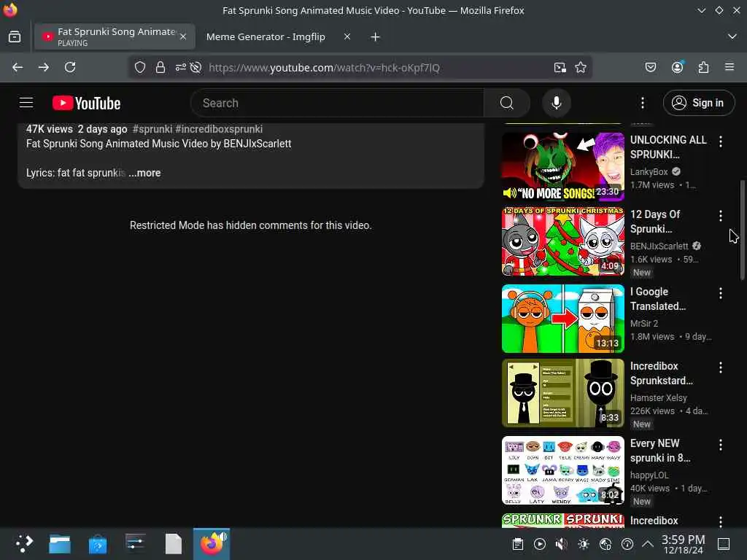This screenshot has width=747, height=560.
Task: Click the 12 Days Of Sprunki title link
Action: click(656, 222)
